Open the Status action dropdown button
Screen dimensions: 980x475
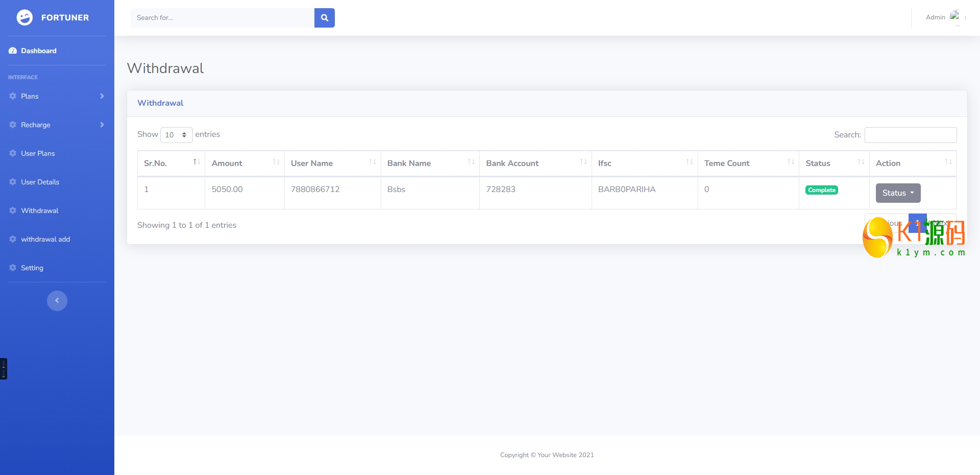tap(898, 193)
